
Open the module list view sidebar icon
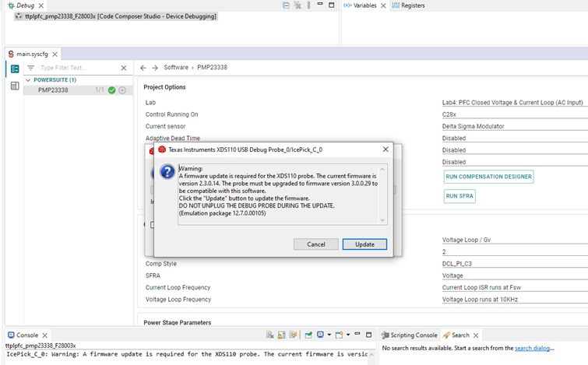point(15,68)
